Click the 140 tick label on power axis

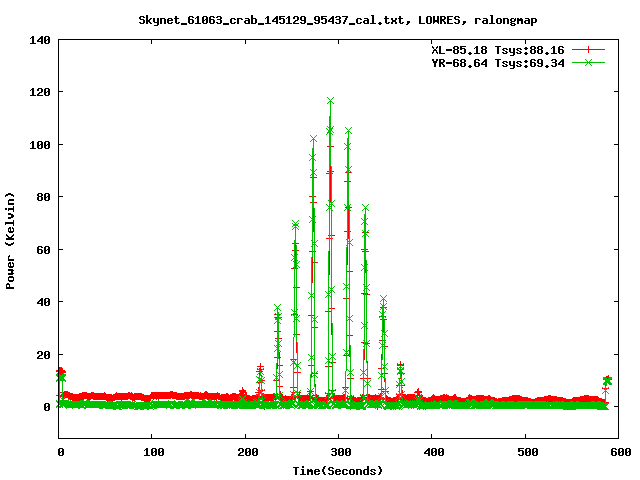(x=40, y=40)
